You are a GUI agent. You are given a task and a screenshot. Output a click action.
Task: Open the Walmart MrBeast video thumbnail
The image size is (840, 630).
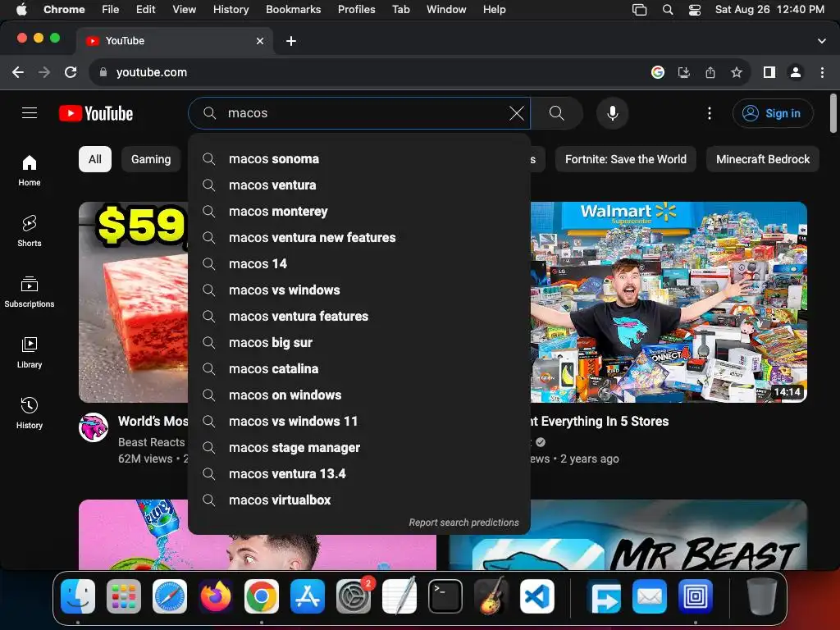coord(669,302)
